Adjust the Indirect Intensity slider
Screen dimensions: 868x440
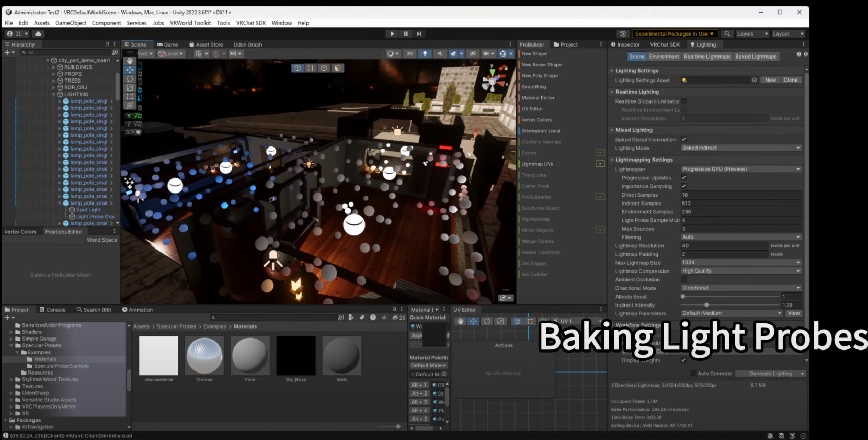pyautogui.click(x=706, y=305)
